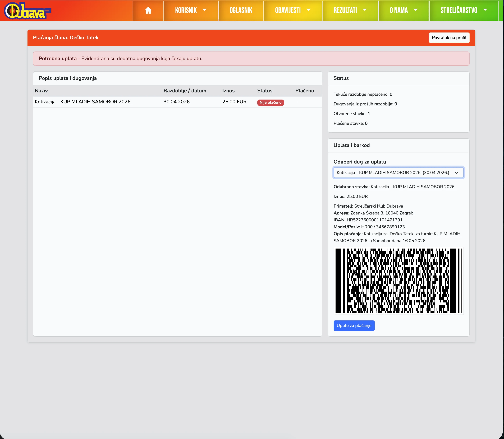The height and width of the screenshot is (439, 504).
Task: Expand the Korisnik menu arrow
Action: click(205, 10)
